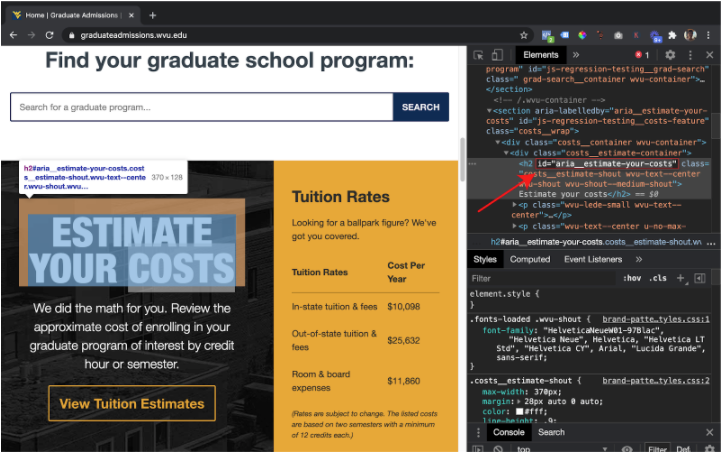Open the red K extension
721x453 pixels.
click(x=636, y=35)
